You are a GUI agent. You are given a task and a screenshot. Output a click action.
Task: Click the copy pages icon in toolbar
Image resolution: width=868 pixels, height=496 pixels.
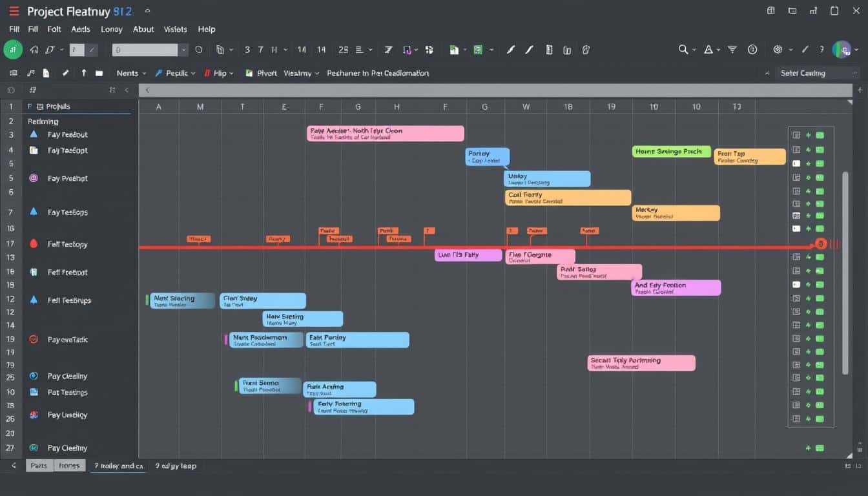[220, 50]
